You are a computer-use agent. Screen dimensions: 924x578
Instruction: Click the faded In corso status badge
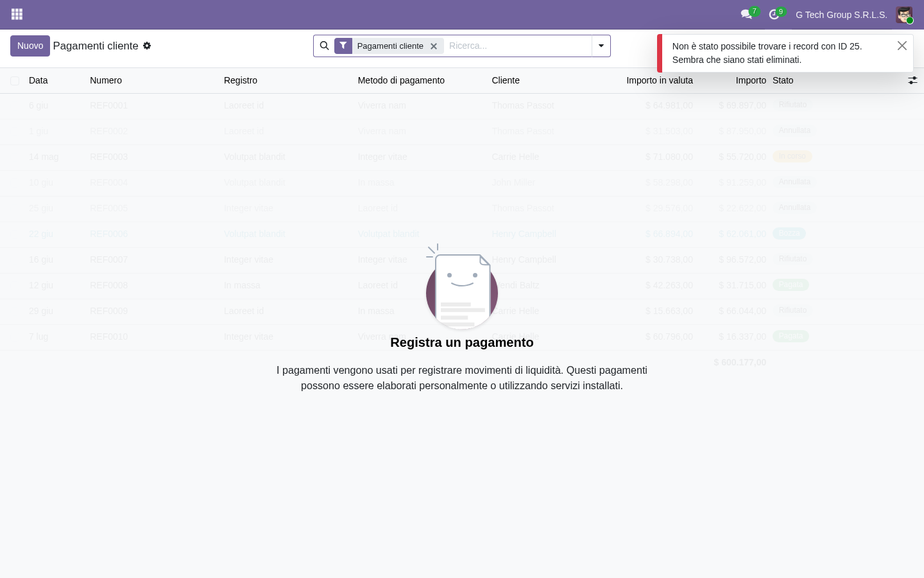[792, 157]
